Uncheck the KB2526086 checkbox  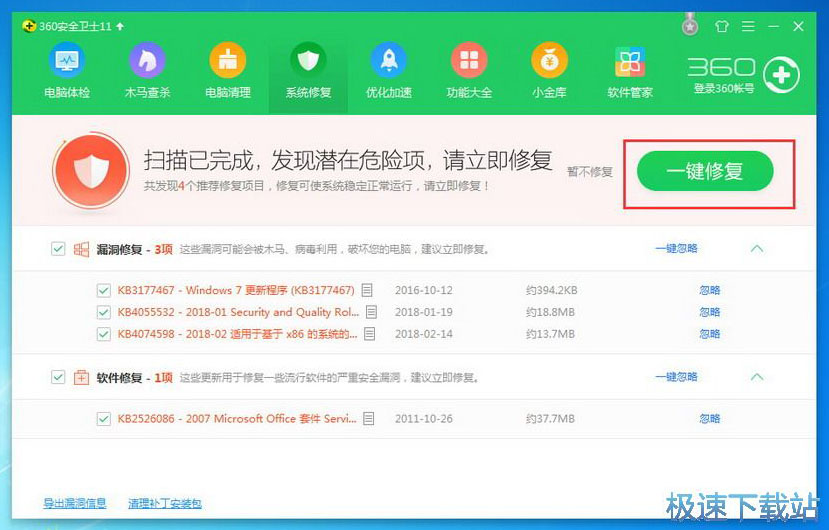click(x=104, y=419)
